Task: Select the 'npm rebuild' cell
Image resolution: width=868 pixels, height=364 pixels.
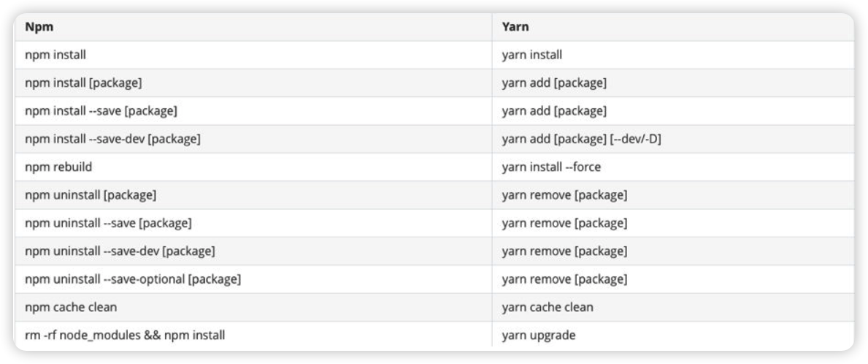Action: pos(253,167)
